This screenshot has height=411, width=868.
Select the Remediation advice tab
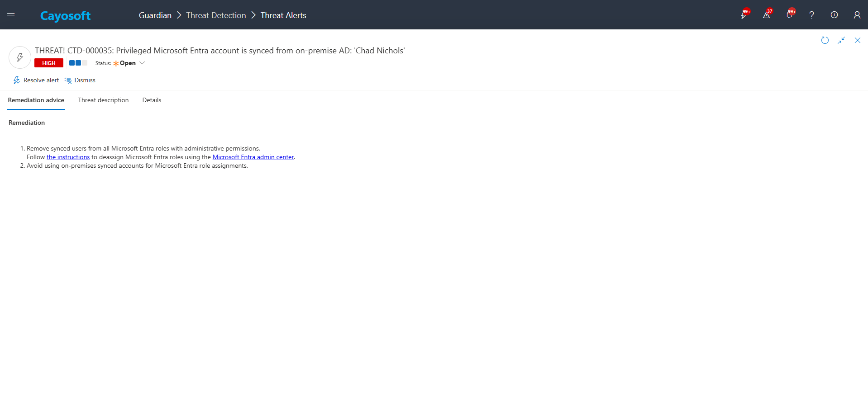tap(36, 100)
